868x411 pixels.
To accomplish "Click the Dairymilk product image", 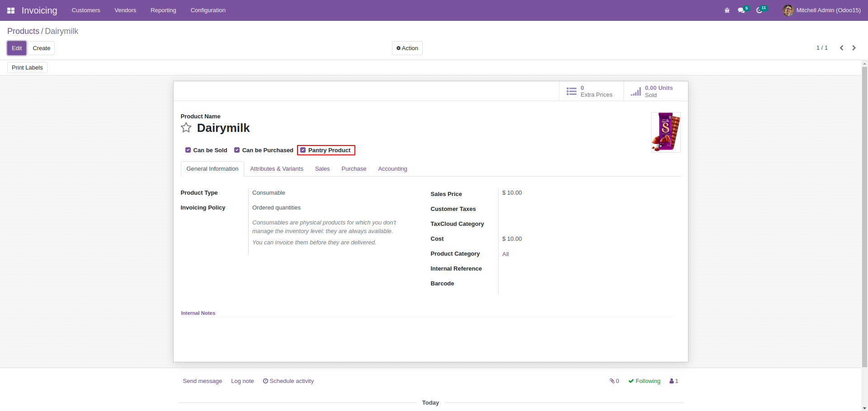I will tap(666, 132).
